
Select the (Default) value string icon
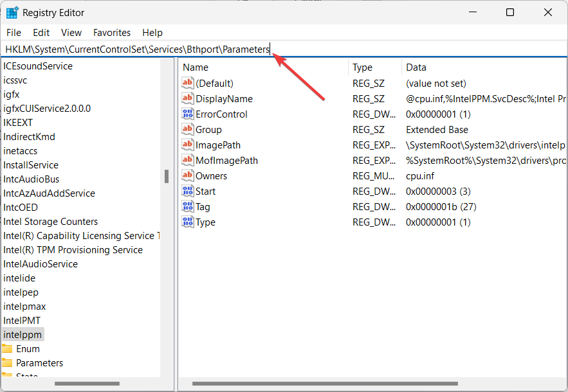187,83
